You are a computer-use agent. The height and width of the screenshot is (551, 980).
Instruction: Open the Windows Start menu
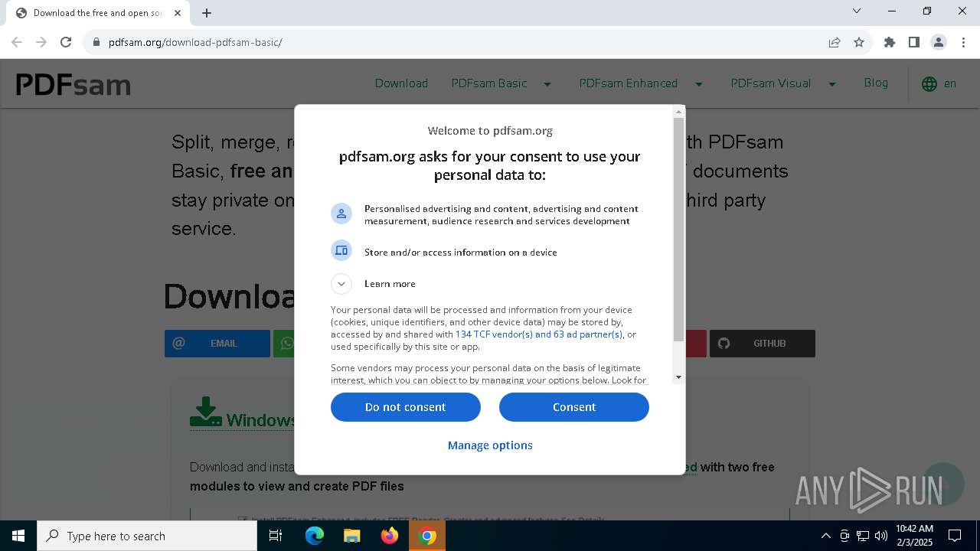(18, 536)
